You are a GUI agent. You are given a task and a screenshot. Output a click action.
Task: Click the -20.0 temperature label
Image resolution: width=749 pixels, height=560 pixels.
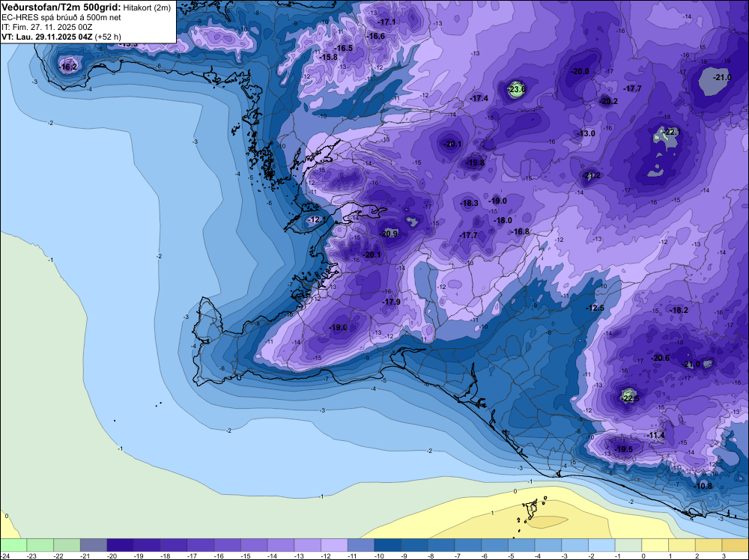click(x=580, y=71)
